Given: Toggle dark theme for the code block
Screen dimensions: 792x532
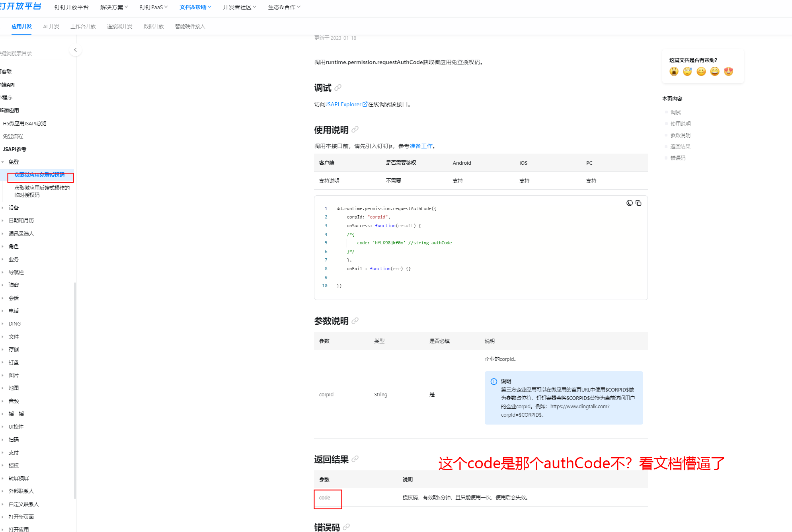Looking at the screenshot, I should [629, 203].
